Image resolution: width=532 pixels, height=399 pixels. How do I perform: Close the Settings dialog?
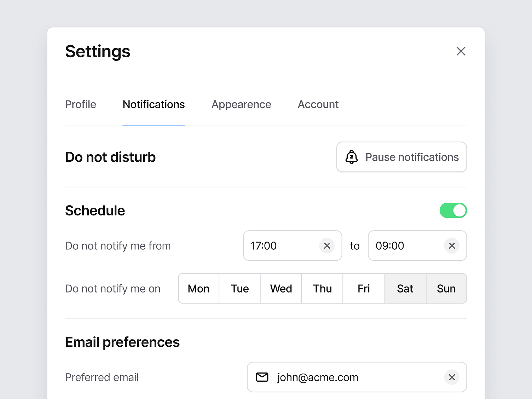click(461, 51)
